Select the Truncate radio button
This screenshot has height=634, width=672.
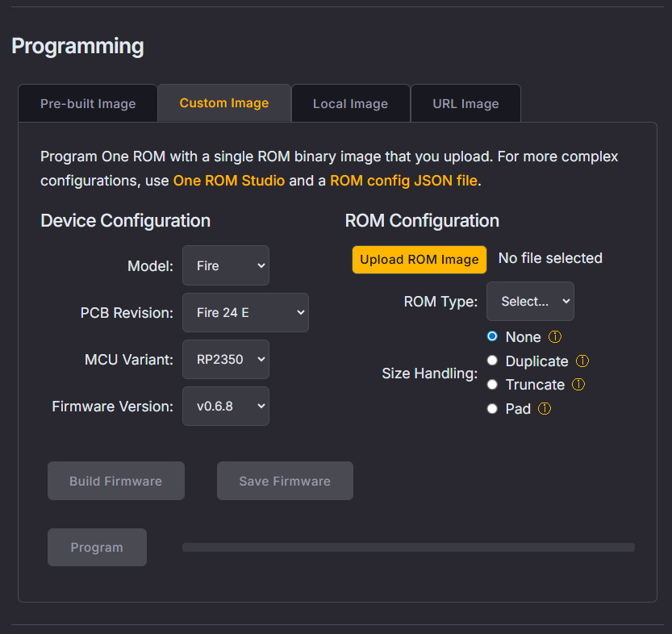492,385
